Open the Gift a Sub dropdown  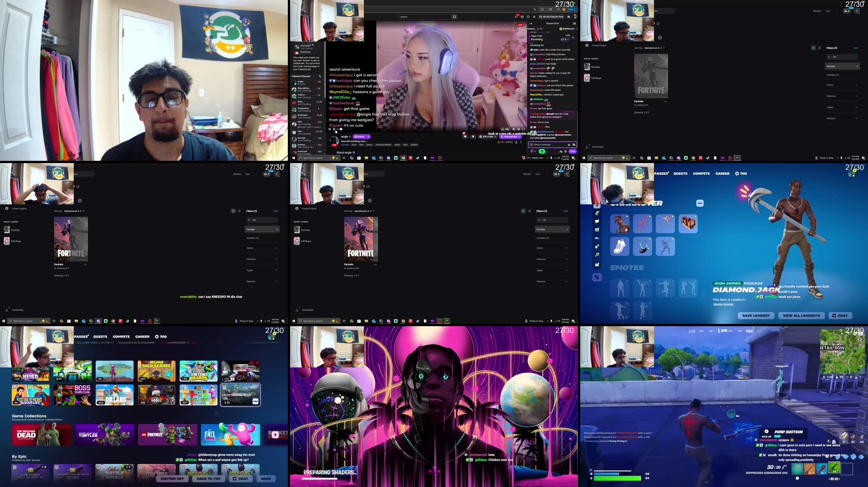(488, 136)
